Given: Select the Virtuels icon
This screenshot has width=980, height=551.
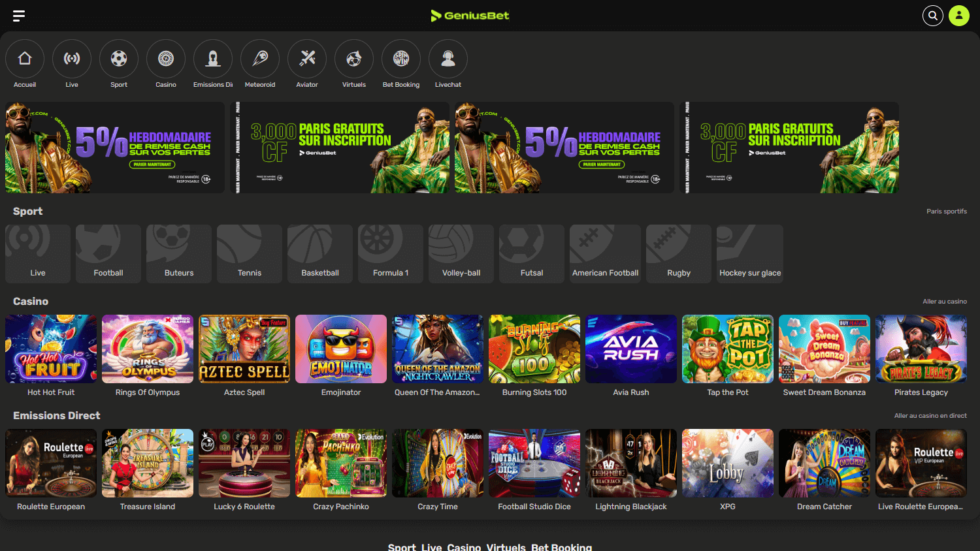Looking at the screenshot, I should coord(354,58).
